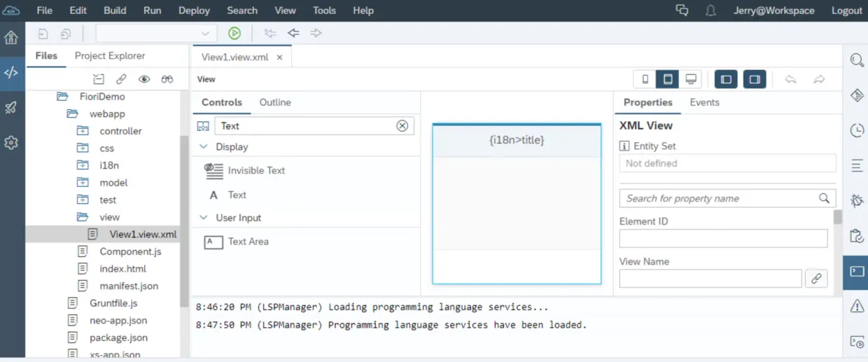
Task: Toggle show hidden files eye icon
Action: 144,79
